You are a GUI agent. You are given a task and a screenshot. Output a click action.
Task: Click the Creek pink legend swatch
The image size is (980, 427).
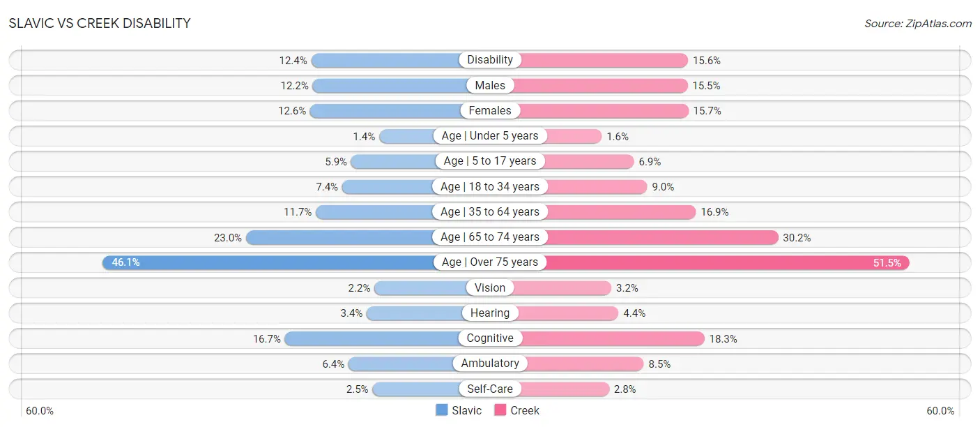[x=500, y=410]
